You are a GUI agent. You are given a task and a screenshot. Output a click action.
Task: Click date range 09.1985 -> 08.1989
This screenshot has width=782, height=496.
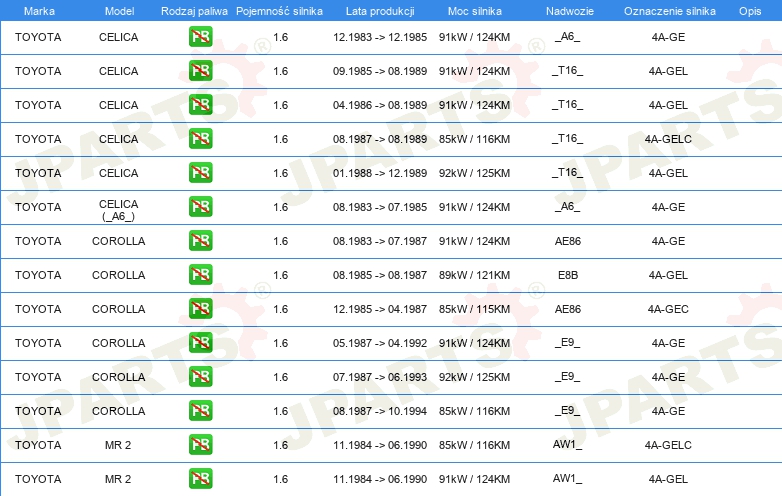(380, 71)
